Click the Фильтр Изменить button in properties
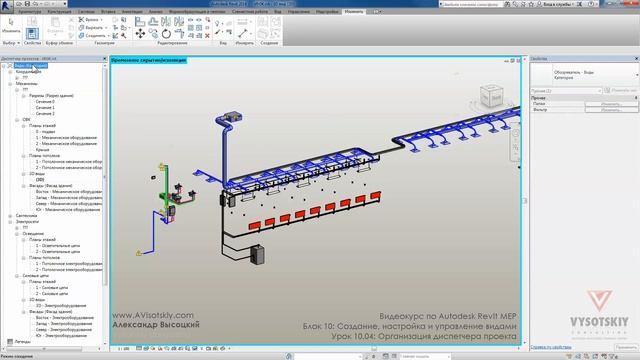This screenshot has width=640, height=360. [x=611, y=110]
